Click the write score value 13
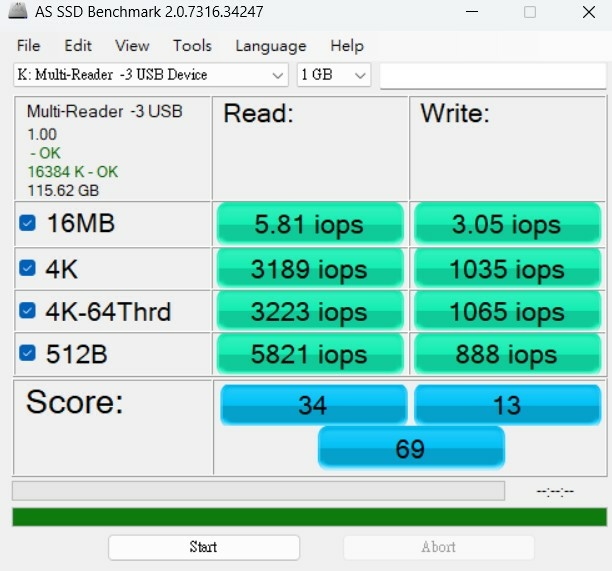The image size is (612, 571). 507,404
